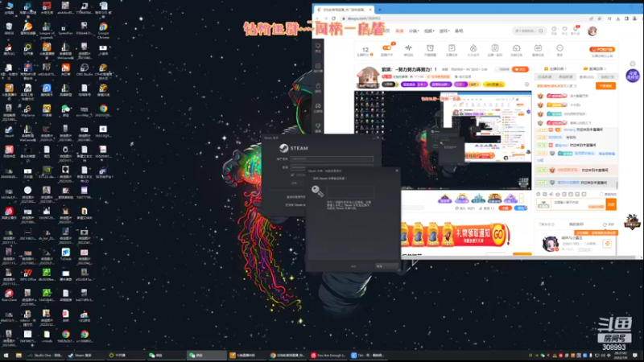Expand the 游戏 dropdown in Douyu navigation
This screenshot has height=362, width=644.
(444, 31)
